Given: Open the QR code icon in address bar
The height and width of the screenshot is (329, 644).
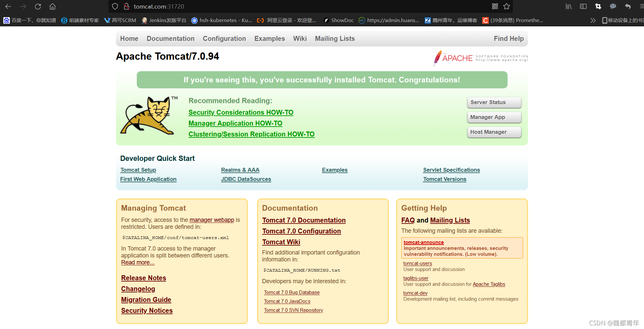Looking at the screenshot, I should click(495, 6).
